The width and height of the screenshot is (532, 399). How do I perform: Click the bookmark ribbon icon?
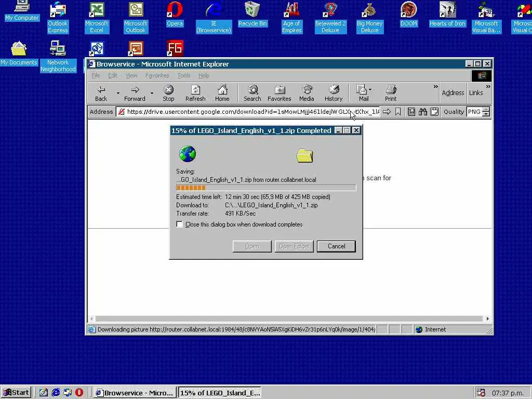[398, 112]
